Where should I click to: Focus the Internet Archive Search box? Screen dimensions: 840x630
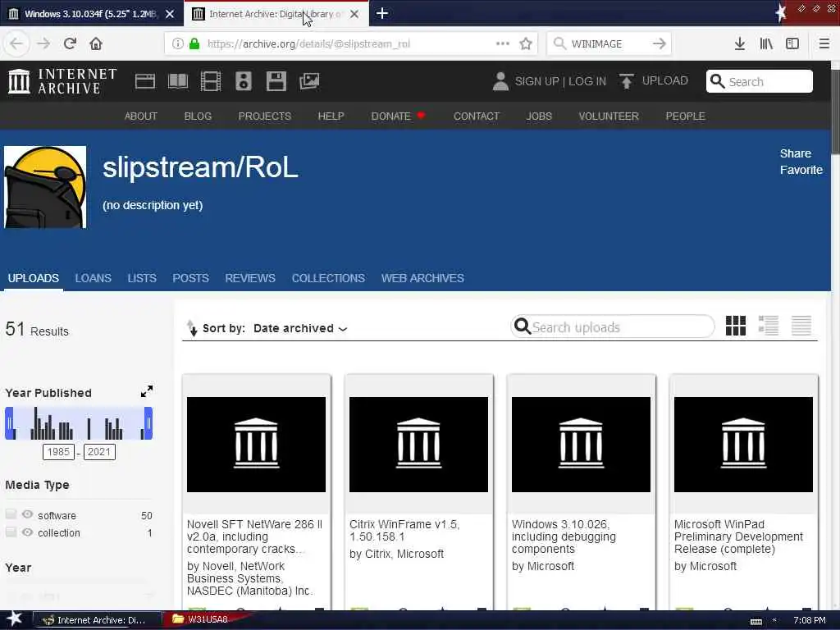point(759,81)
